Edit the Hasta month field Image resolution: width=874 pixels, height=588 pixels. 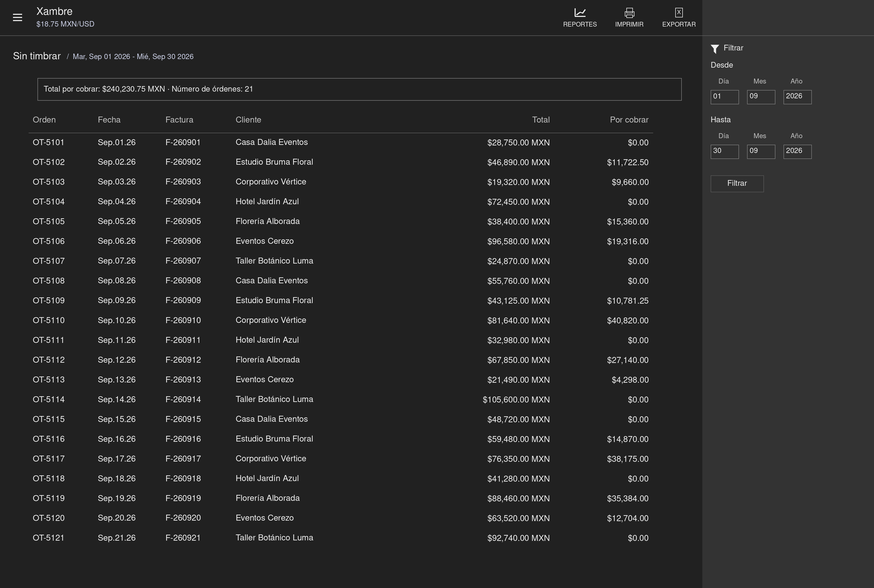(761, 151)
